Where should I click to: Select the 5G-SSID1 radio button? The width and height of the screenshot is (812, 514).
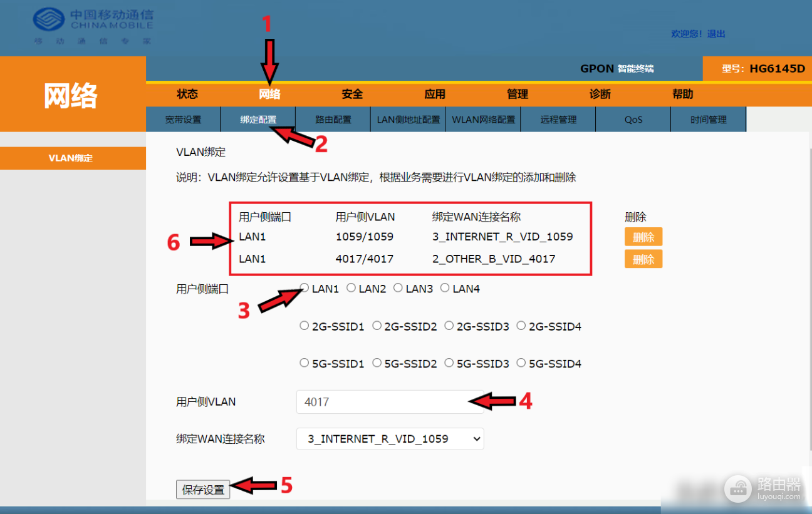coord(304,362)
